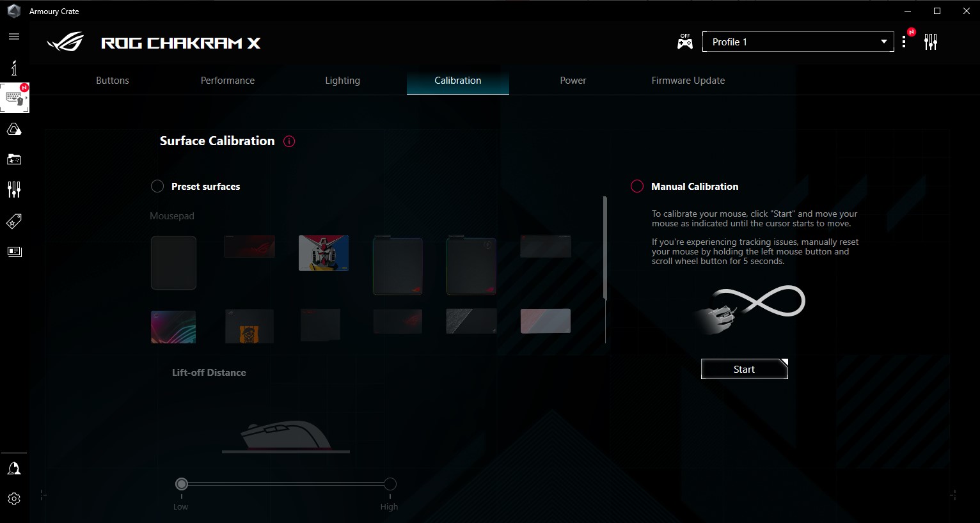Choose the colorful wave mousepad thumbnail
This screenshot has height=523, width=980.
(173, 327)
